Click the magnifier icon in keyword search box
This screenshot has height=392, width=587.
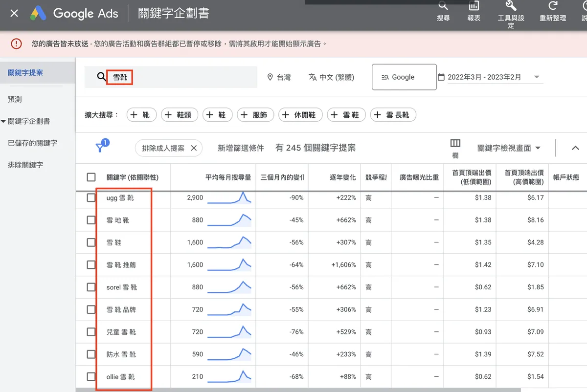click(x=101, y=77)
